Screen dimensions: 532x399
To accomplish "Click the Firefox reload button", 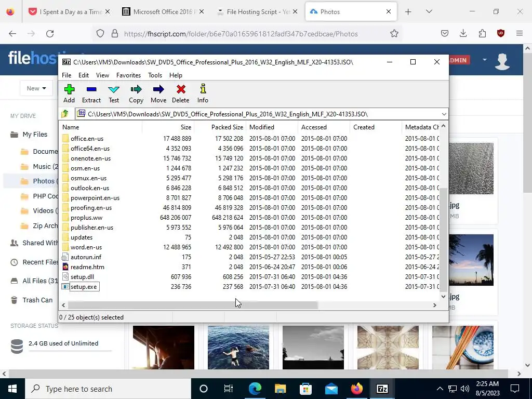I will pos(50,34).
